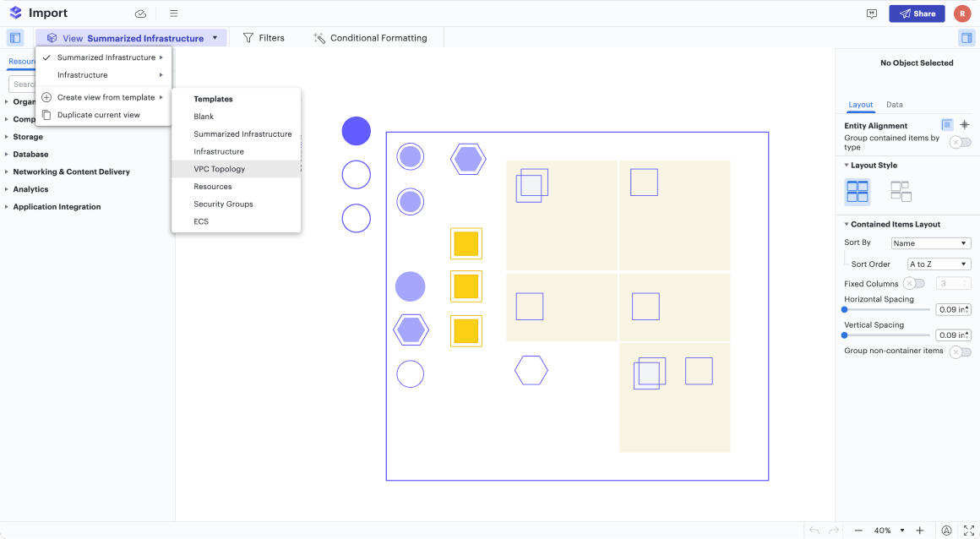This screenshot has width=980, height=539.
Task: Expand the Database category
Action: pos(30,154)
